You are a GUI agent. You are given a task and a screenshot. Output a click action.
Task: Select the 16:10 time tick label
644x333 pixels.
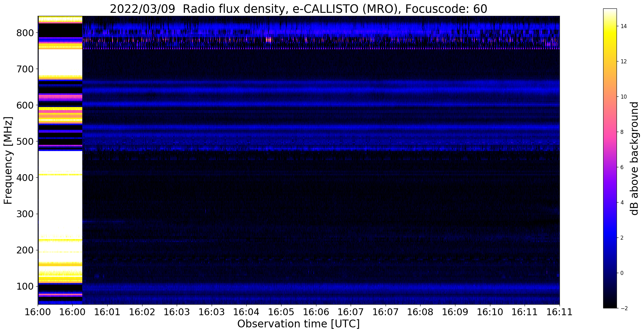pos(490,312)
